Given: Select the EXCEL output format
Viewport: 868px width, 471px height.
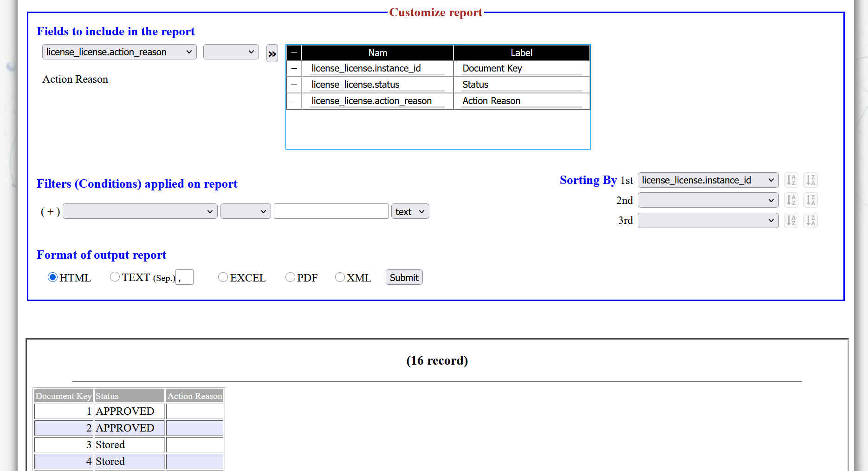Looking at the screenshot, I should tap(223, 277).
